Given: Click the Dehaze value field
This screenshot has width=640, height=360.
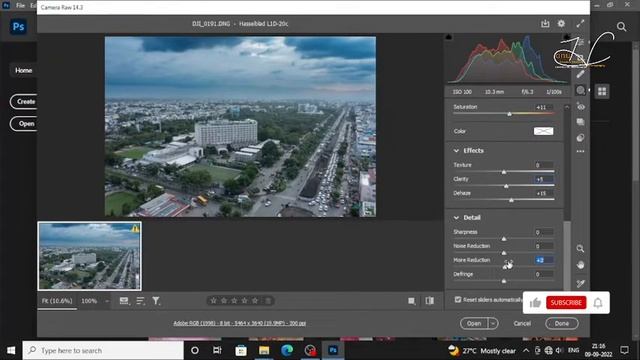Looking at the screenshot, I should (x=544, y=193).
